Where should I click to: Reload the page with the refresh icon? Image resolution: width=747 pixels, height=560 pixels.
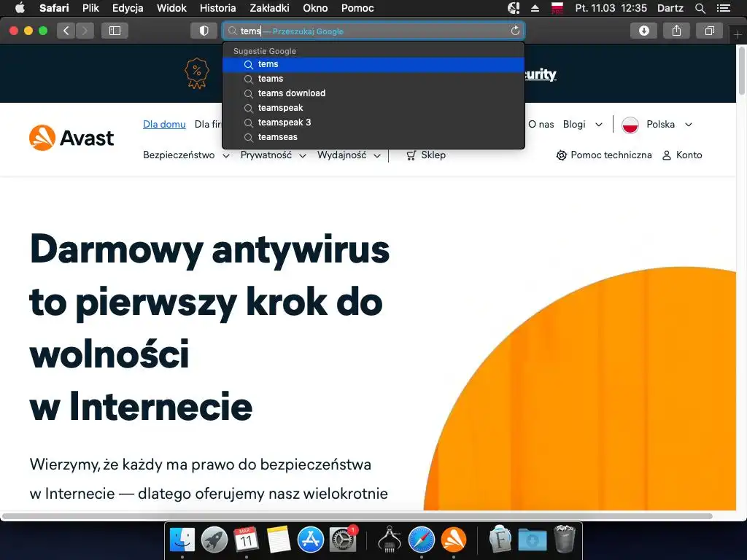click(x=515, y=31)
